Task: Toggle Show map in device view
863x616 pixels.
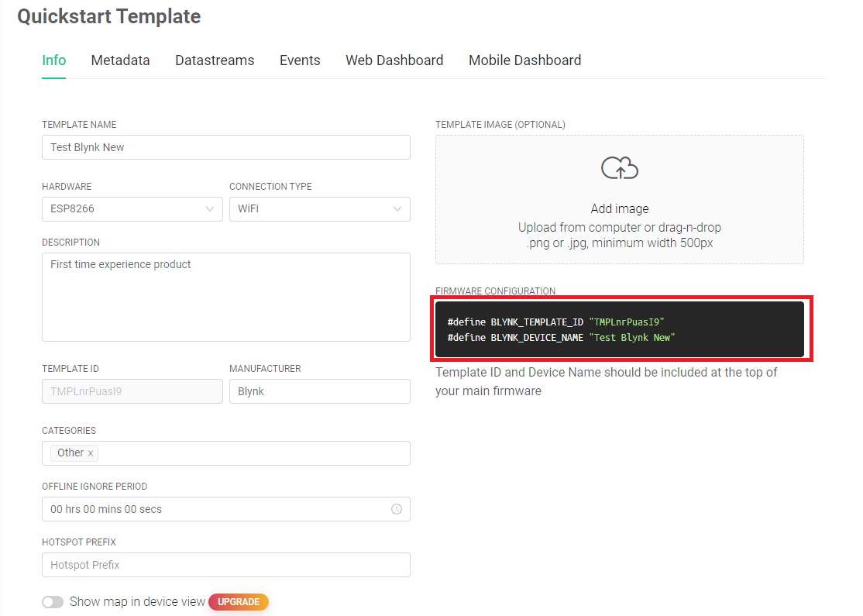Action: (53, 602)
